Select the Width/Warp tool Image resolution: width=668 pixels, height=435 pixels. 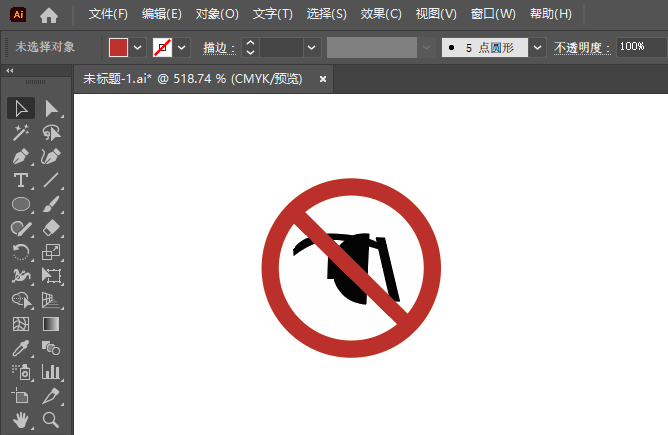coord(21,276)
